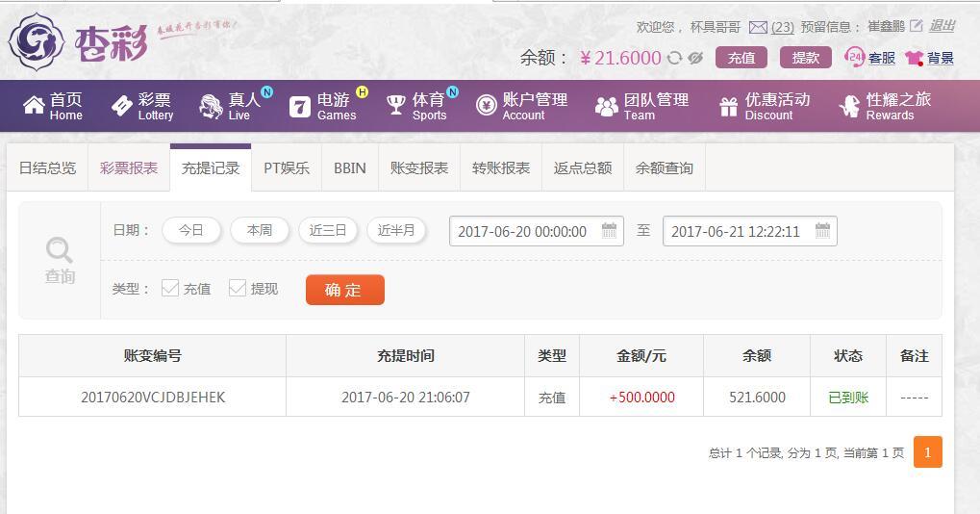This screenshot has height=514, width=980.
Task: Open the 首页 Home menu
Action: [53, 106]
